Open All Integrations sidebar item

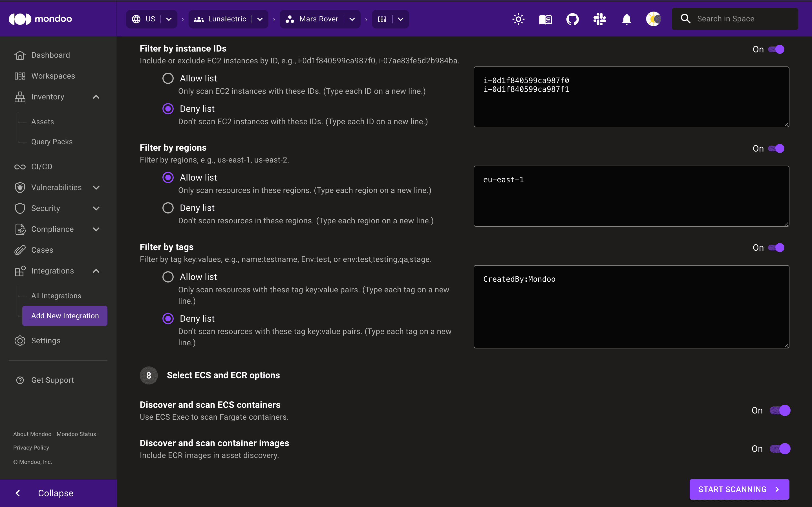tap(56, 296)
